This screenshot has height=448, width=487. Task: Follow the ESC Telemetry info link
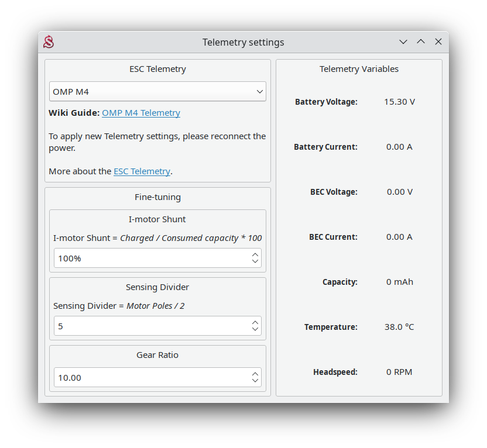coord(142,171)
